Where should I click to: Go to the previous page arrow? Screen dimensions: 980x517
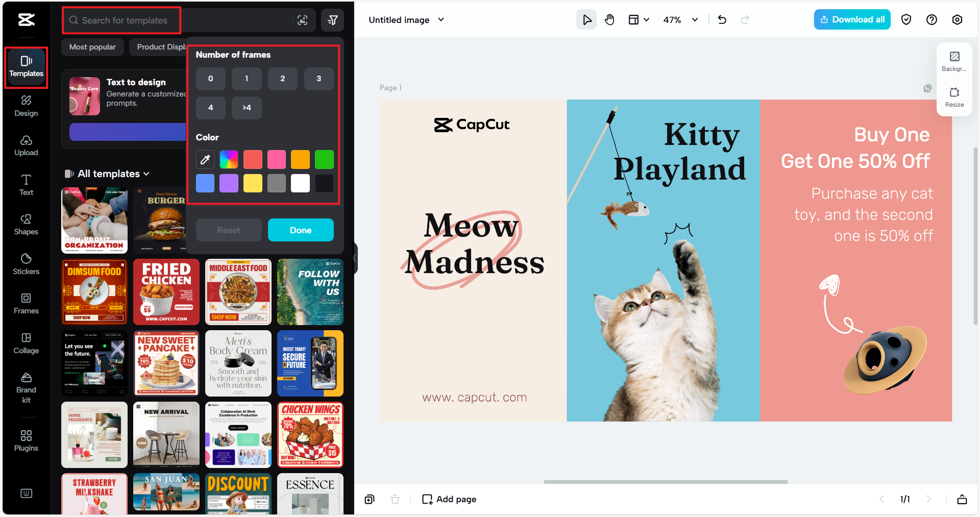pyautogui.click(x=881, y=499)
